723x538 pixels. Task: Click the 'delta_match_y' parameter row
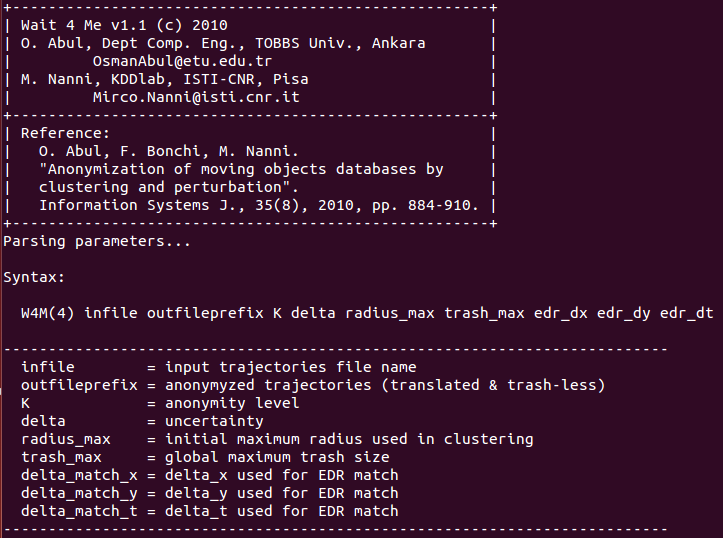point(210,493)
